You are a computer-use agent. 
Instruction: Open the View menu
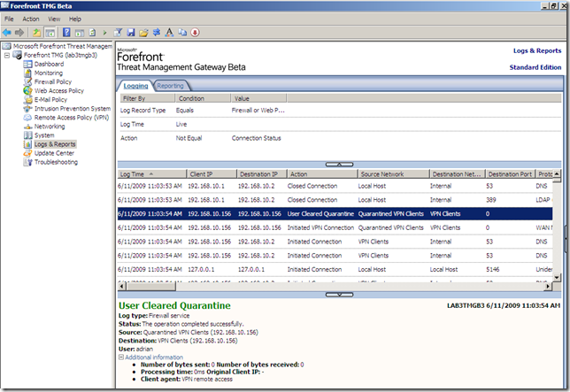tap(54, 19)
